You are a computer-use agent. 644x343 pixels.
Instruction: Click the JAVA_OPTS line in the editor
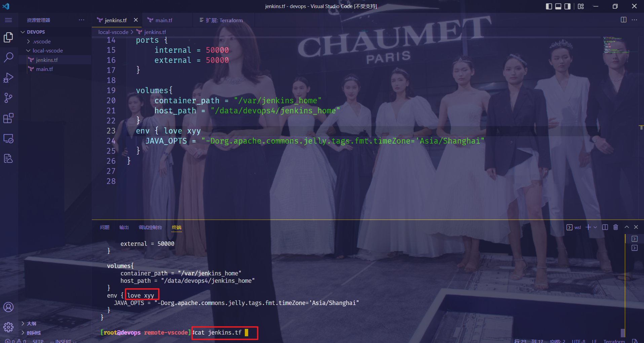315,141
